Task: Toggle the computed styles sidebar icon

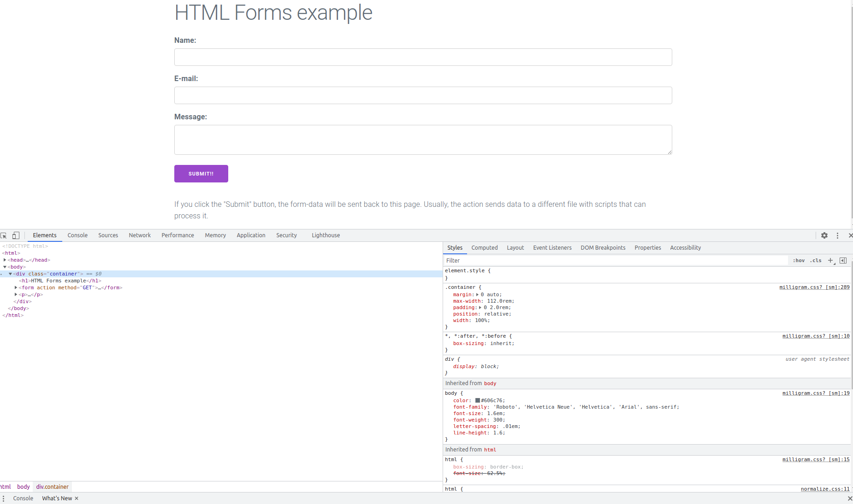Action: click(843, 260)
